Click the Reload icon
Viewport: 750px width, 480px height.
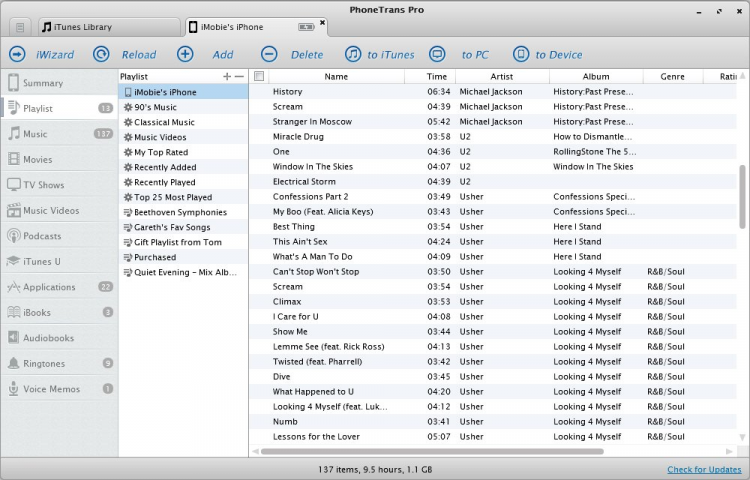coord(101,55)
